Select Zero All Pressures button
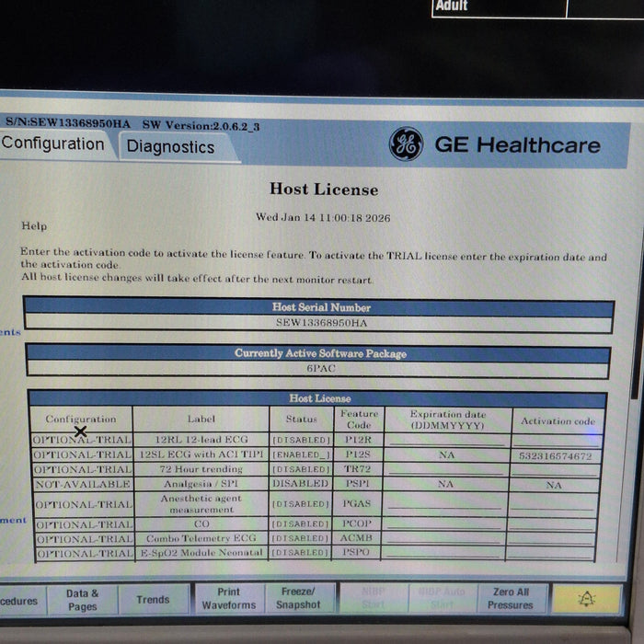The image size is (644, 644). 511,598
